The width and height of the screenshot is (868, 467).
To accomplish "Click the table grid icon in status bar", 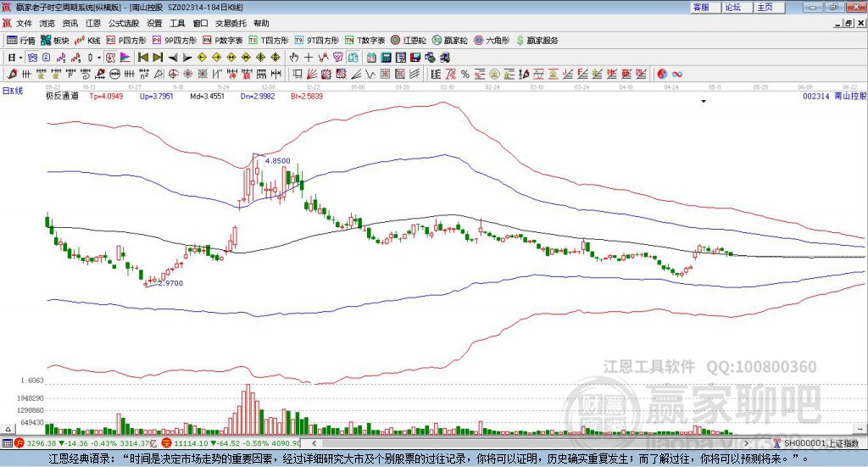I will tap(7, 443).
